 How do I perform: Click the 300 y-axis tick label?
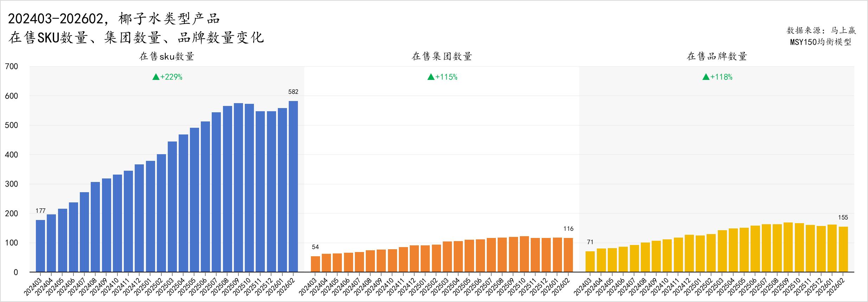click(x=11, y=184)
